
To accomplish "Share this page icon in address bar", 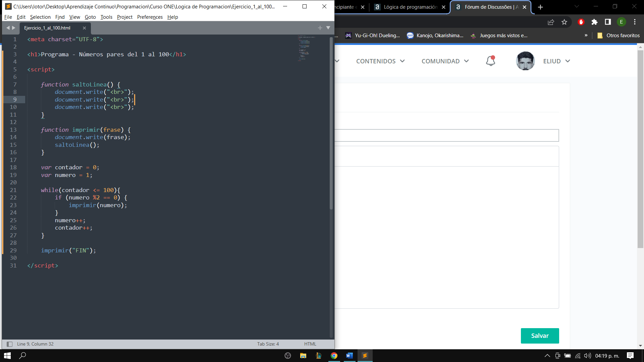I will pyautogui.click(x=551, y=22).
